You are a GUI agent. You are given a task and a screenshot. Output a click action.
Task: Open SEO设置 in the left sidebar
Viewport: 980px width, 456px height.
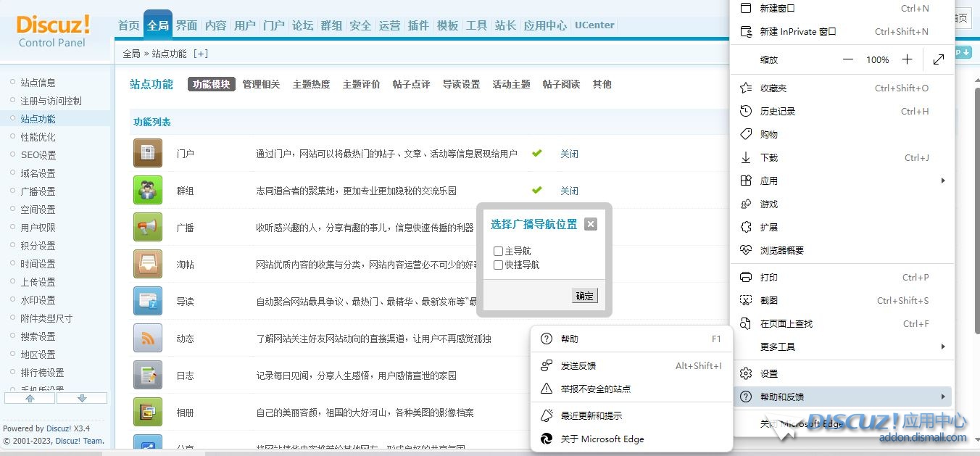tap(38, 155)
